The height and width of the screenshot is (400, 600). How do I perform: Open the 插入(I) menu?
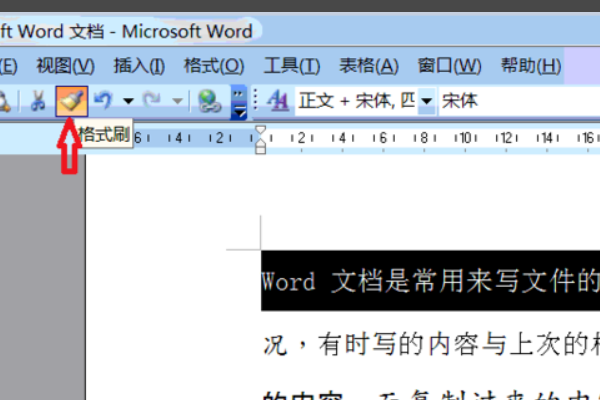(139, 66)
